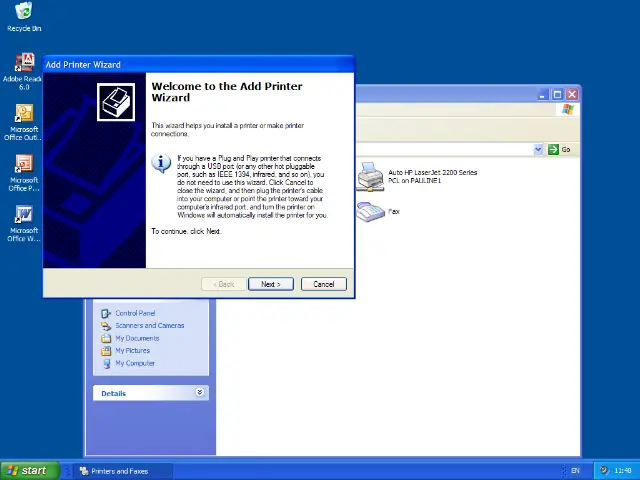Click the HP LaserJet 2200 Series label
640x480 pixels.
click(x=432, y=176)
